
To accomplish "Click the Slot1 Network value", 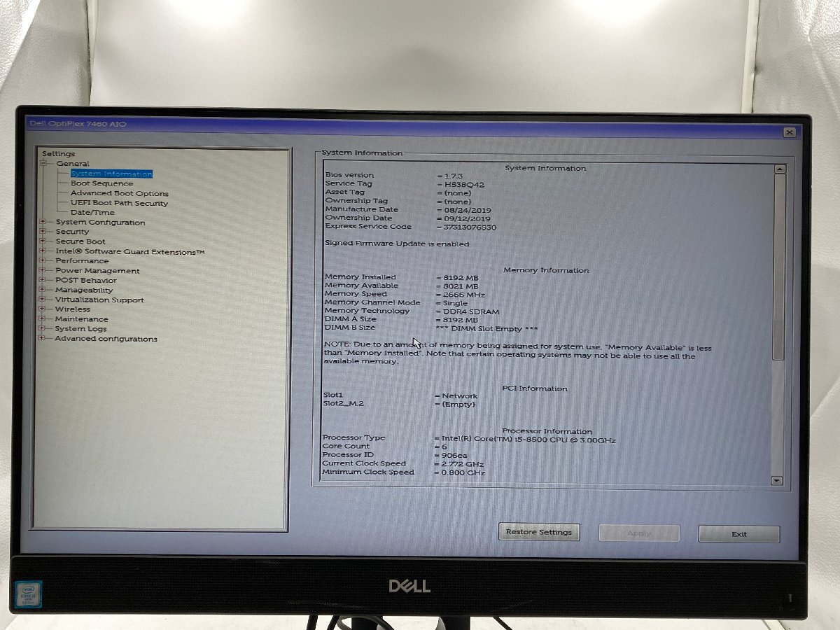I will [x=459, y=396].
